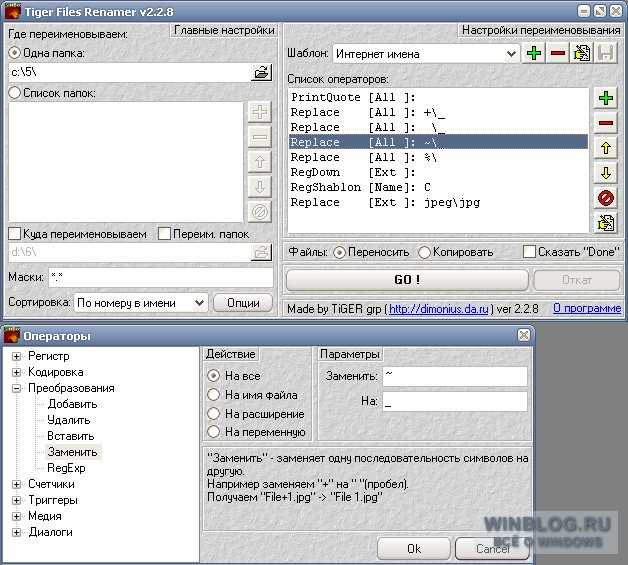
Task: Select 'Заменить' operator in tree
Action: (x=72, y=452)
